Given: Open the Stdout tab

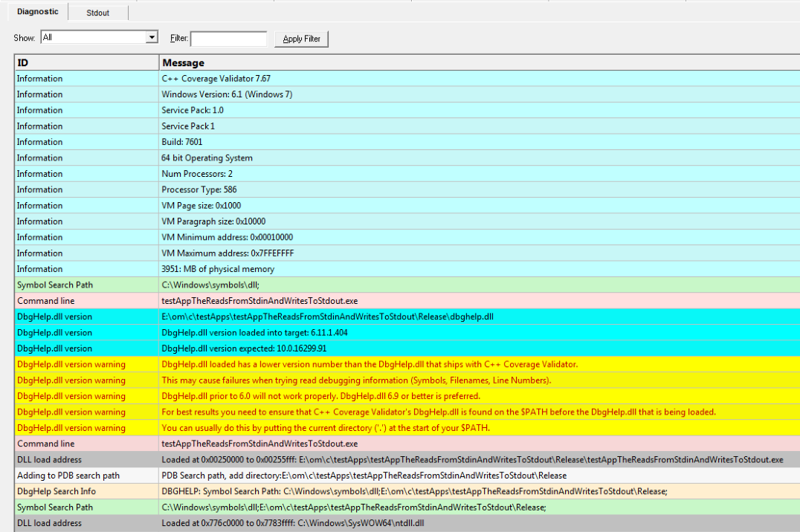Looking at the screenshot, I should coord(97,13).
